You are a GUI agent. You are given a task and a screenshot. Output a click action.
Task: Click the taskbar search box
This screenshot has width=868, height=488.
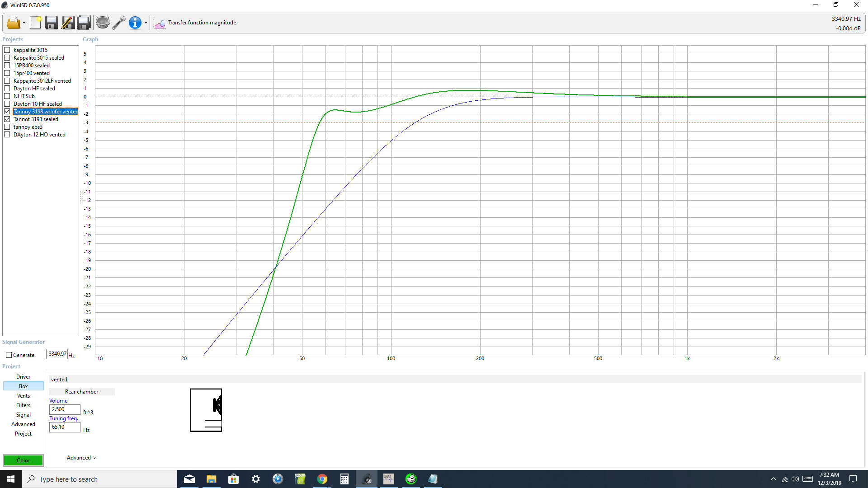tap(99, 479)
